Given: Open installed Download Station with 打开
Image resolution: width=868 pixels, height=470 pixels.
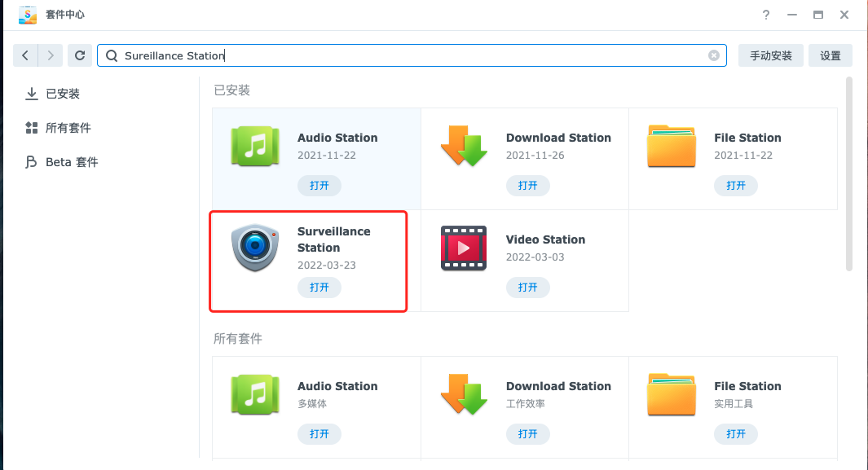Looking at the screenshot, I should [527, 186].
